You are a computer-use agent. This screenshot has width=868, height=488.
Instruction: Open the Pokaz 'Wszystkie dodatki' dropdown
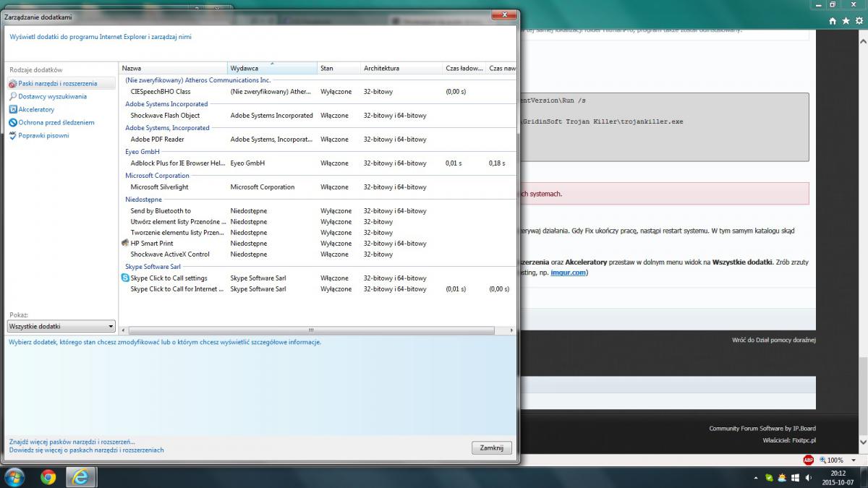pyautogui.click(x=61, y=327)
